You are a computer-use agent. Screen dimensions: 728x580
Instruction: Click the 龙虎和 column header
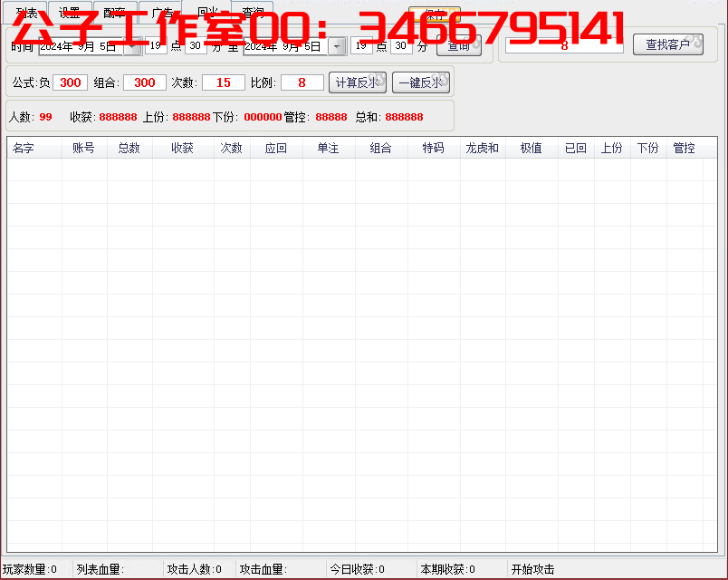click(x=483, y=149)
